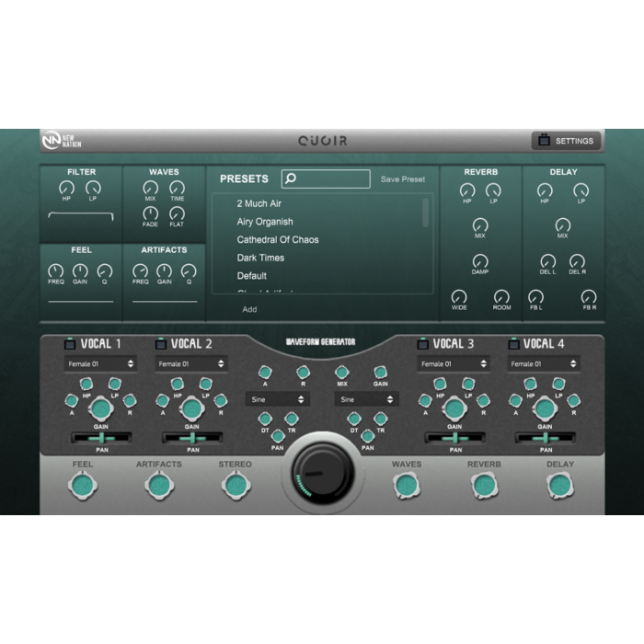Select the Dark Times preset

260,258
